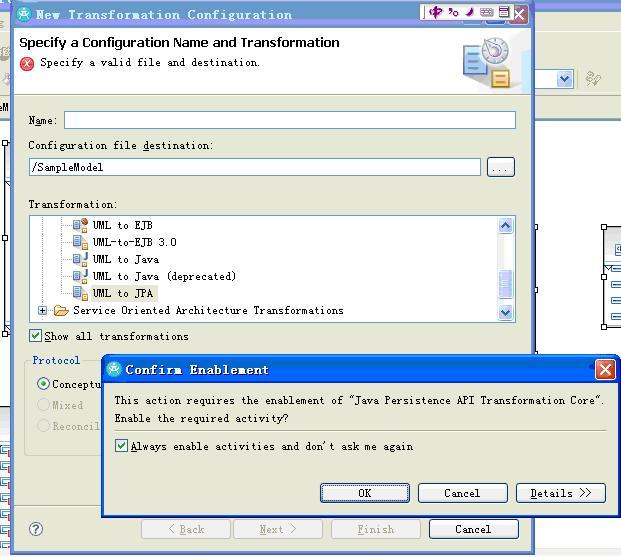The height and width of the screenshot is (557, 621).
Task: Click Cancel in Confirm Enablement dialog
Action: 462,493
